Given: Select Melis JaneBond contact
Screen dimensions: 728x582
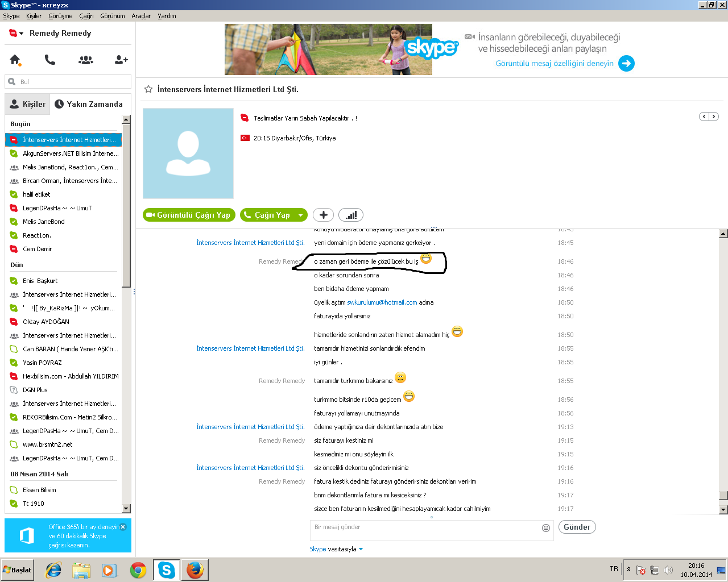Looking at the screenshot, I should 64,222.
